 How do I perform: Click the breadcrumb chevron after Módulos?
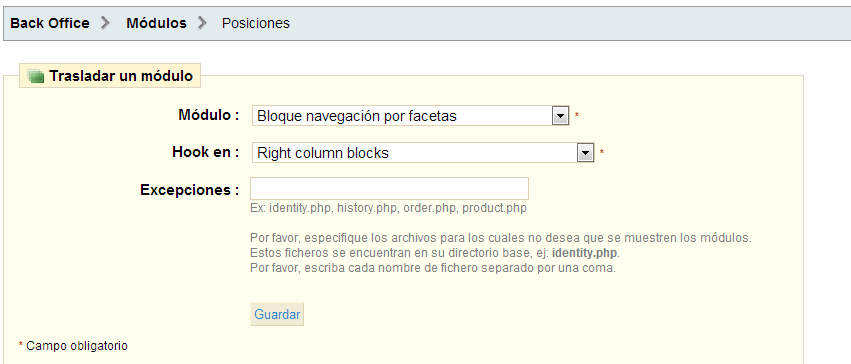point(202,23)
